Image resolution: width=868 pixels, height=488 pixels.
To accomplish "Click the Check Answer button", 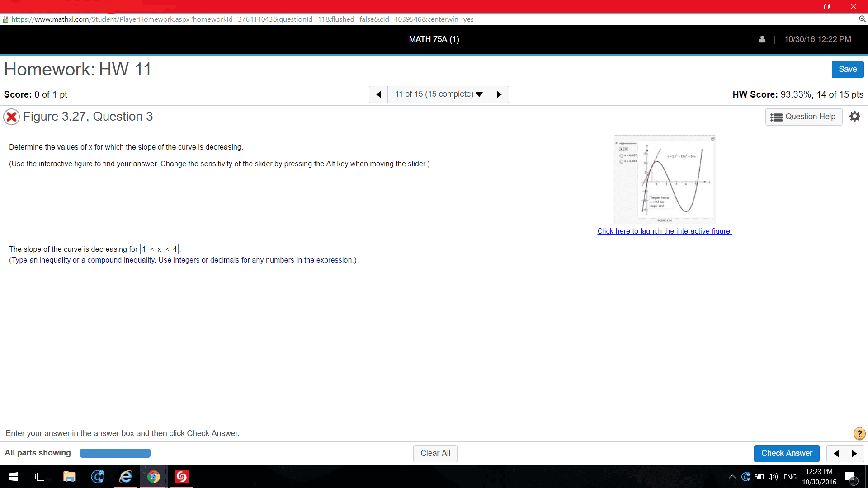I will pyautogui.click(x=786, y=453).
